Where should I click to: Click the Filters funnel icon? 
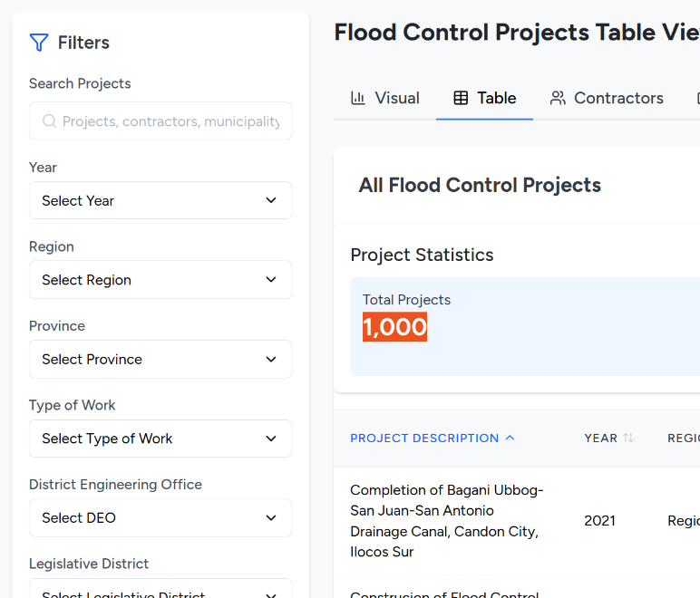coord(39,43)
